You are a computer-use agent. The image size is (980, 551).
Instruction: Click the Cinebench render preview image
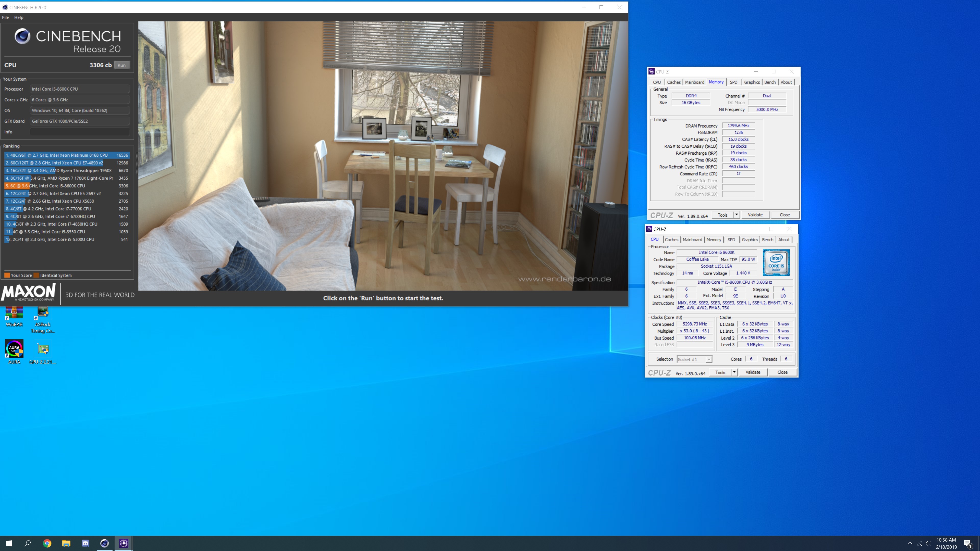click(x=383, y=156)
